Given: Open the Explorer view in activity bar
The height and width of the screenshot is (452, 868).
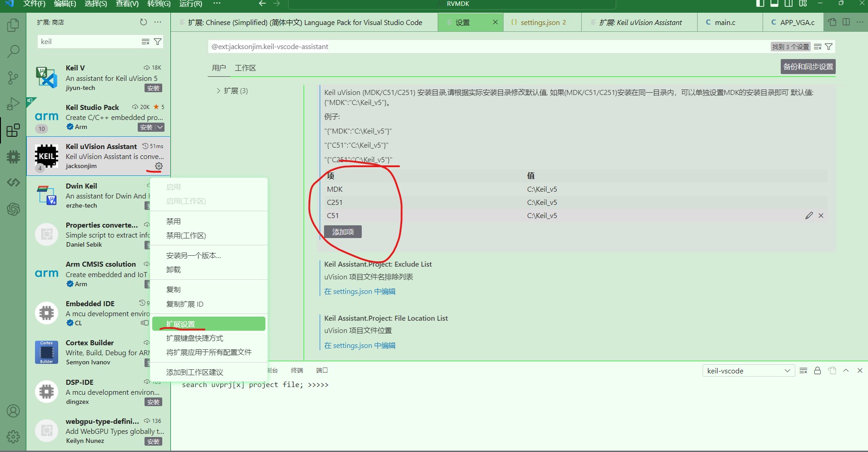Looking at the screenshot, I should (x=13, y=25).
